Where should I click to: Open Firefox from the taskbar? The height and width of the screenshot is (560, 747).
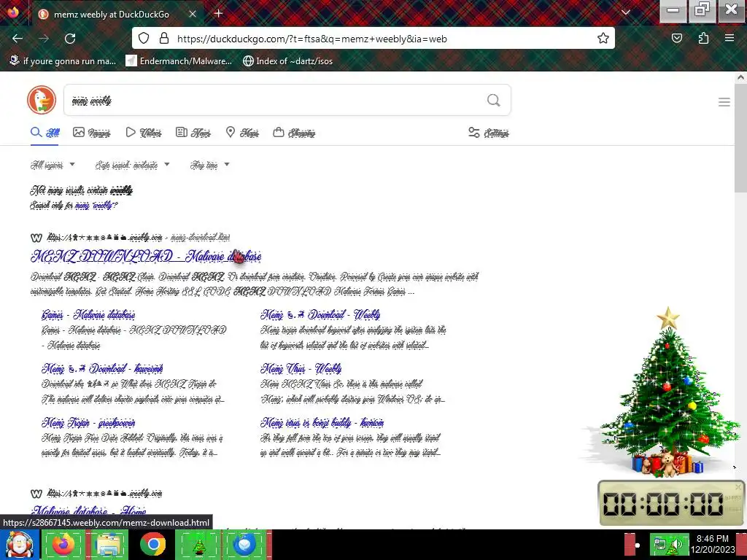(x=63, y=544)
